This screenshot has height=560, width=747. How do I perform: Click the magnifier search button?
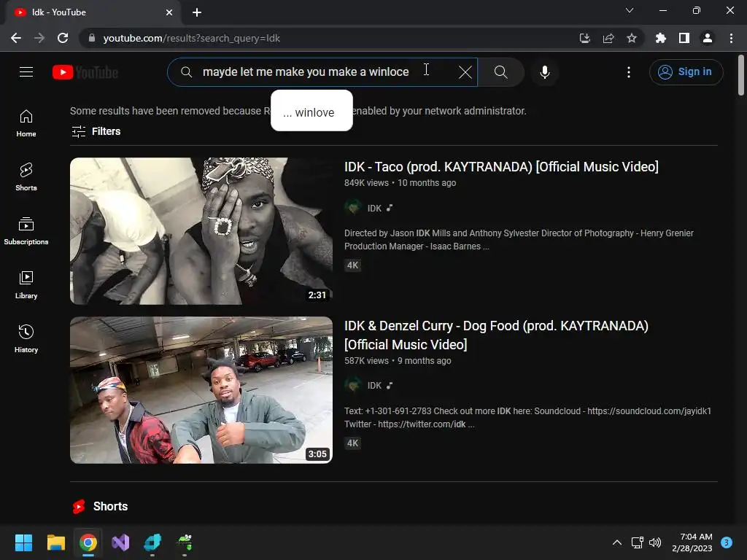pos(500,72)
